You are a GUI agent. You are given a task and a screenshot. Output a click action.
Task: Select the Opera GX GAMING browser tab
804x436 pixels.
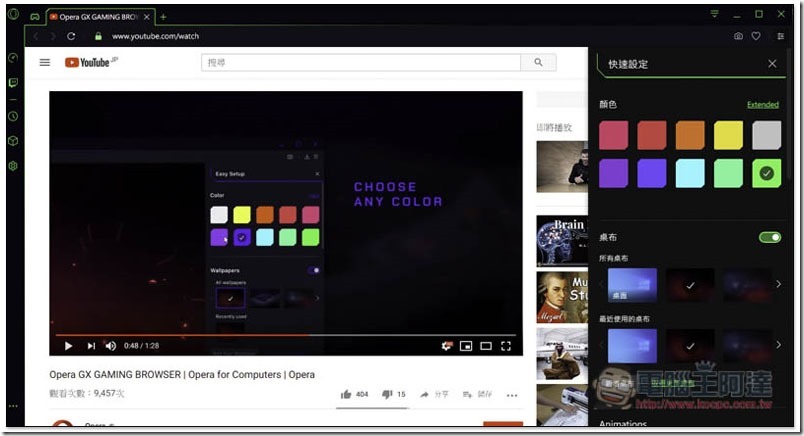tap(100, 17)
